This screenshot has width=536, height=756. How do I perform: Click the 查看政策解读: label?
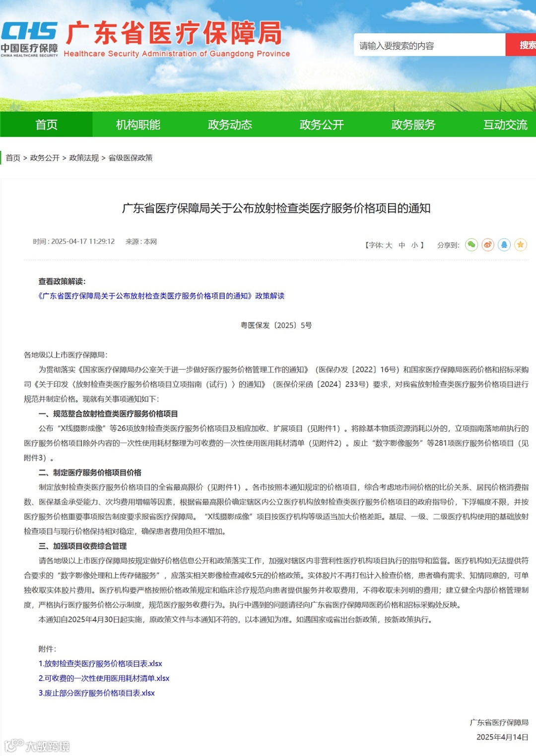[62, 282]
